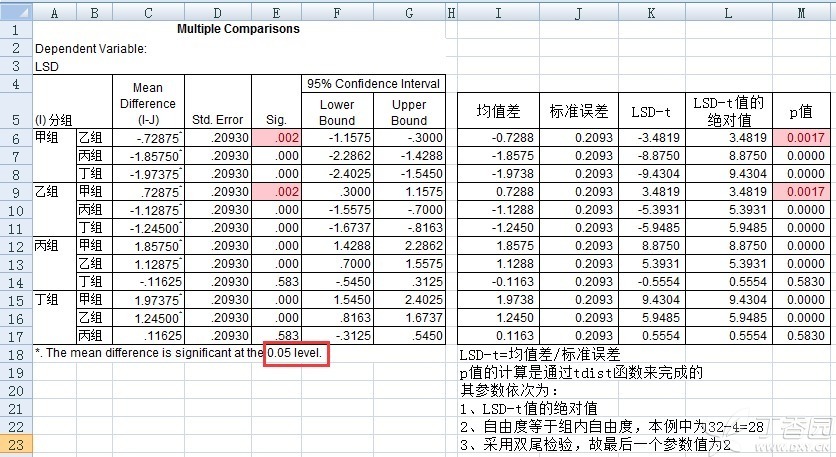Click pink p-value 0.0017 in row 6
This screenshot has height=457, width=836.
coord(801,138)
